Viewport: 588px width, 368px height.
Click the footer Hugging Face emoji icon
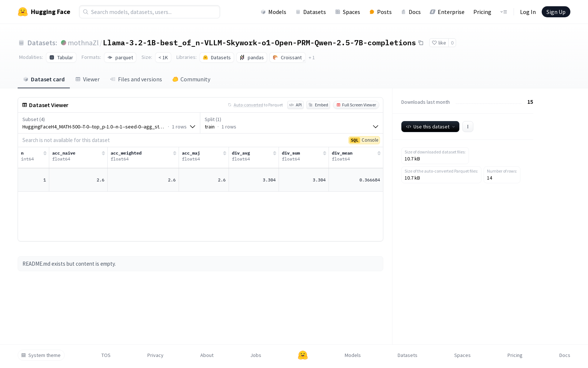(303, 355)
